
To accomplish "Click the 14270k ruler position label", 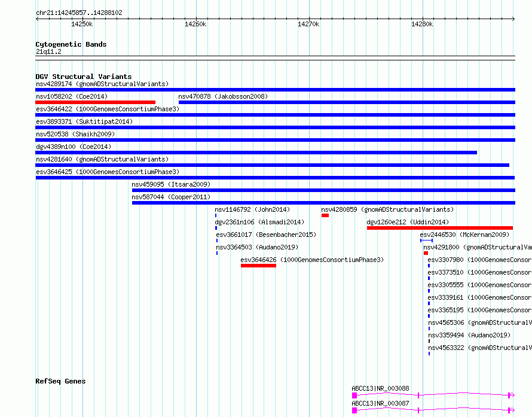I will pyautogui.click(x=308, y=24).
